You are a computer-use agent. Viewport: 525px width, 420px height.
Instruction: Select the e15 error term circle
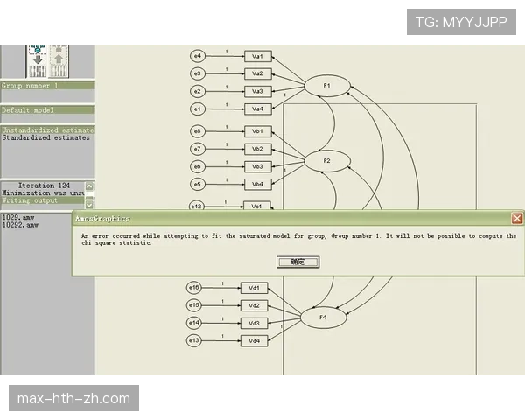click(194, 305)
